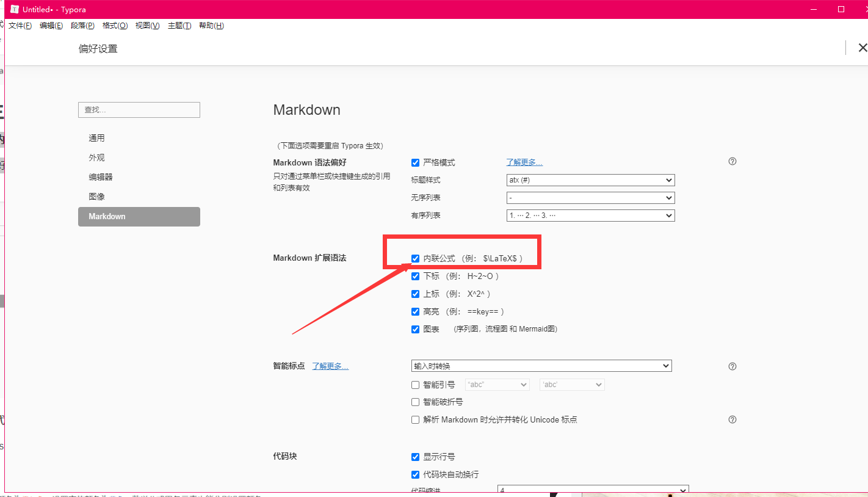This screenshot has height=497, width=868.
Task: Click help icon beside smart punctuation dropdown
Action: 732,366
